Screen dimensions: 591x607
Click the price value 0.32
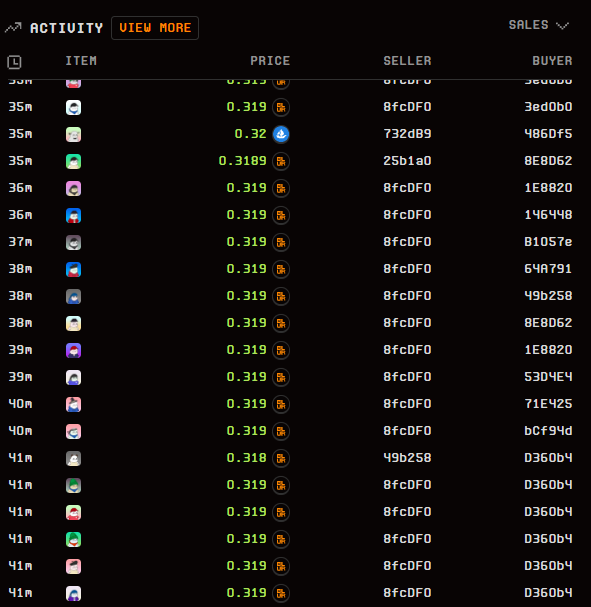(x=250, y=134)
